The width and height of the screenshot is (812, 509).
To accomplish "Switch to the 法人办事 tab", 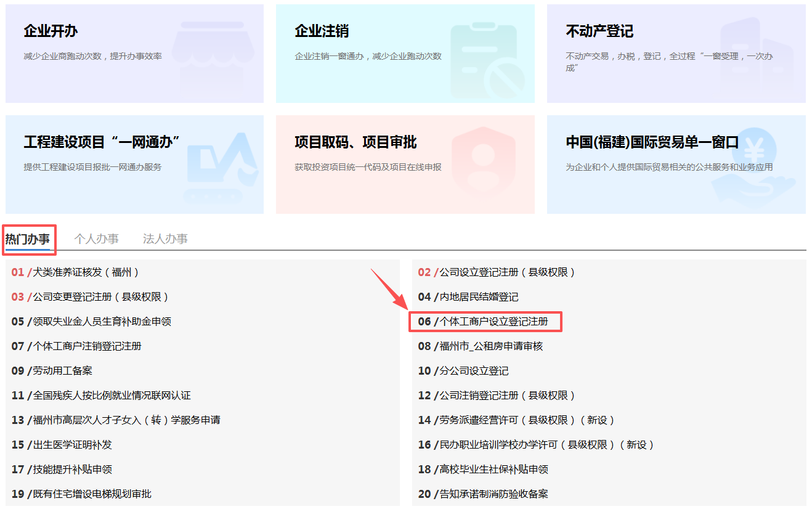I will click(165, 239).
